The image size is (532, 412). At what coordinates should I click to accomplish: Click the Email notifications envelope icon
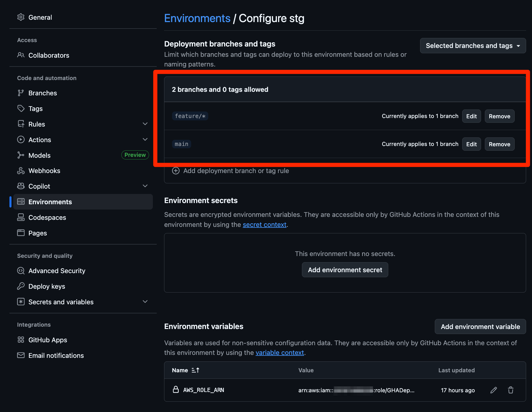(x=21, y=355)
